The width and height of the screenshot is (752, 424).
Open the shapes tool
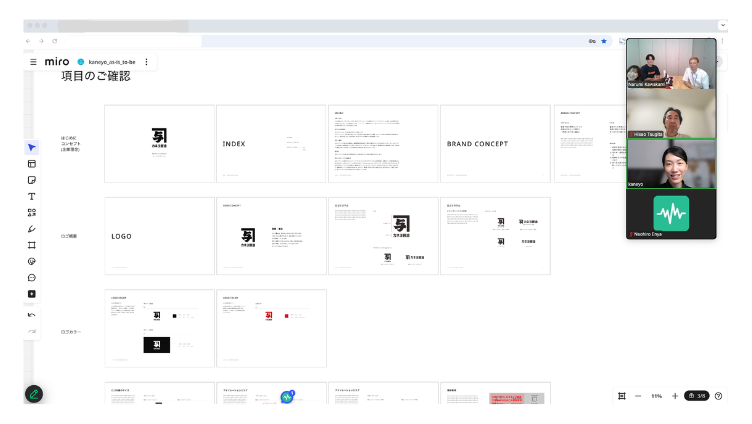[x=32, y=212]
